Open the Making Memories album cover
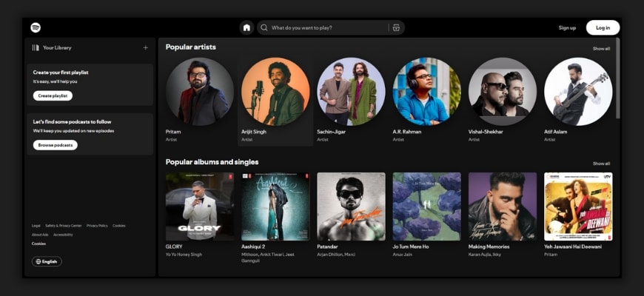The image size is (644, 296). (x=503, y=206)
